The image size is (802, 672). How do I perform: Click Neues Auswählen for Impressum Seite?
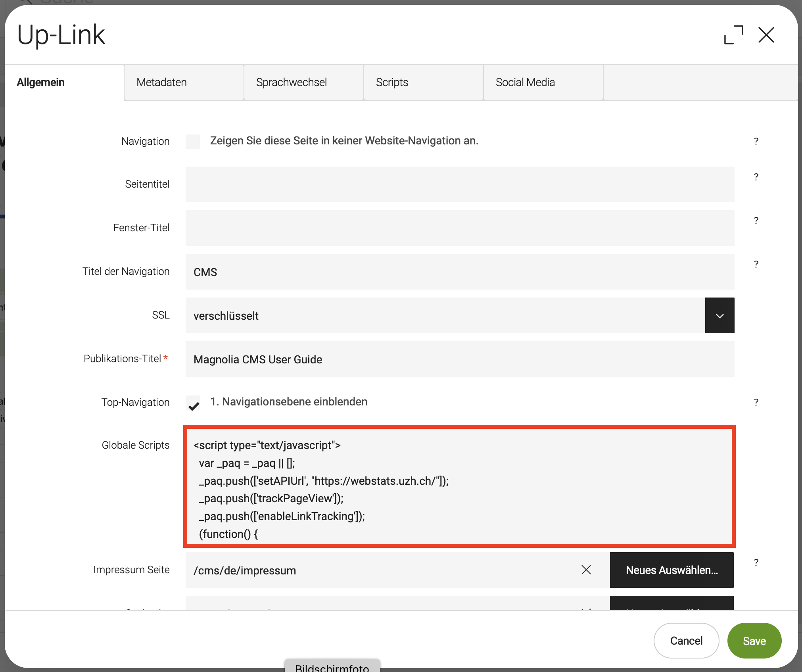[672, 570]
